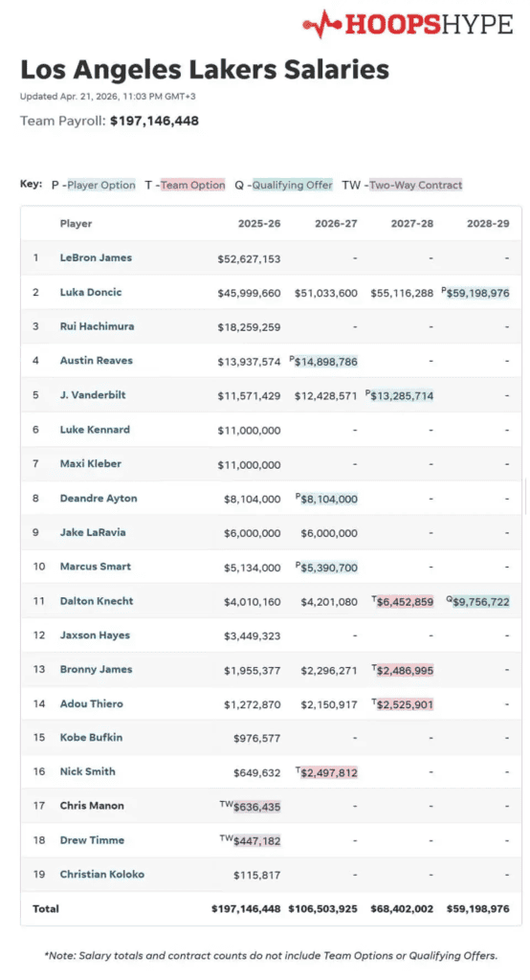Sort by the 2025-26 column header
The image size is (530, 980).
(259, 224)
